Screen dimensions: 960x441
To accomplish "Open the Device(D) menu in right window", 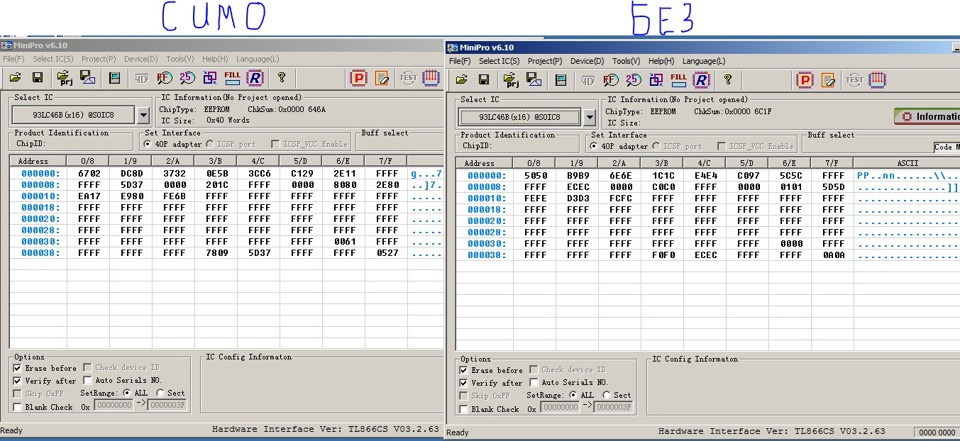I will click(585, 61).
